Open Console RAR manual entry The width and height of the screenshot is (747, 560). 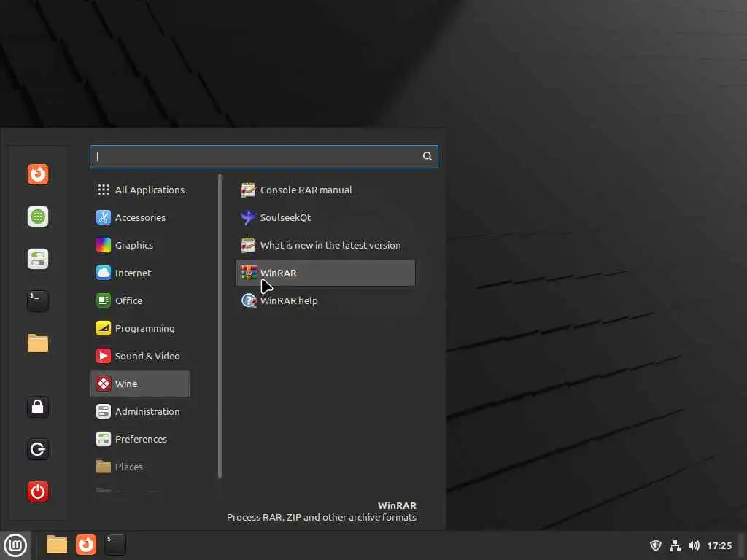point(325,190)
